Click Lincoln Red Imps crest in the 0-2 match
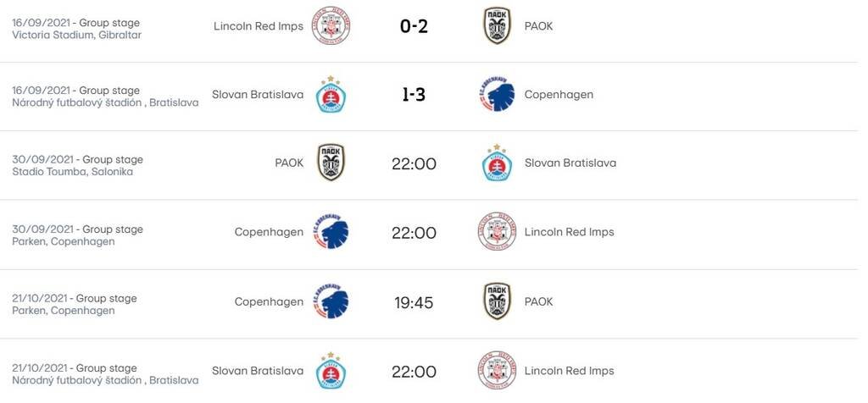 [x=331, y=25]
